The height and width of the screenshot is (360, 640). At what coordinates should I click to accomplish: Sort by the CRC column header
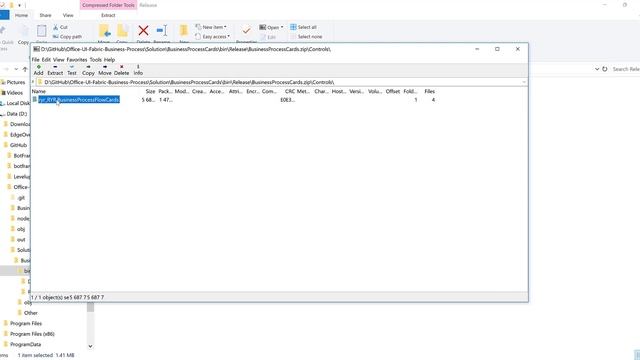(x=289, y=91)
